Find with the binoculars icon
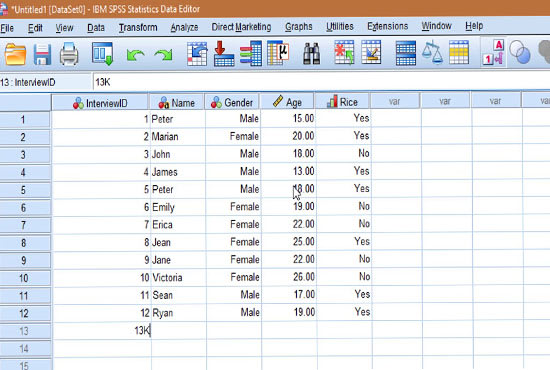Screen dimensions: 550x370 pos(311,54)
